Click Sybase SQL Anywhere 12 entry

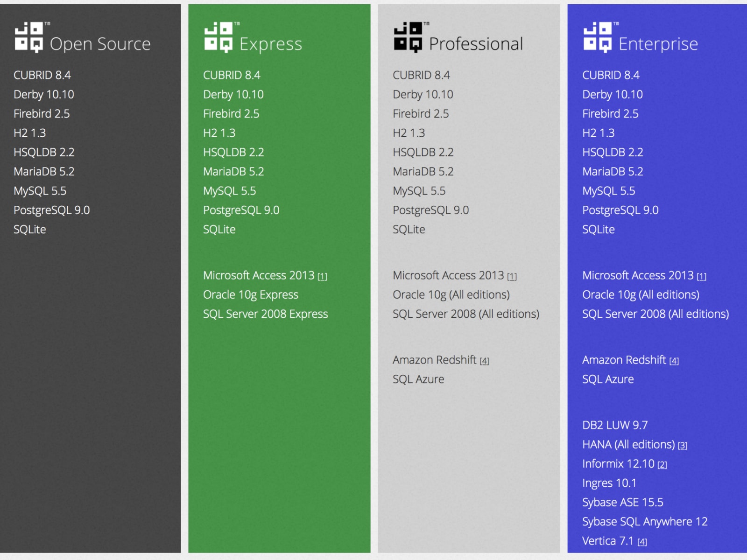[x=645, y=522]
